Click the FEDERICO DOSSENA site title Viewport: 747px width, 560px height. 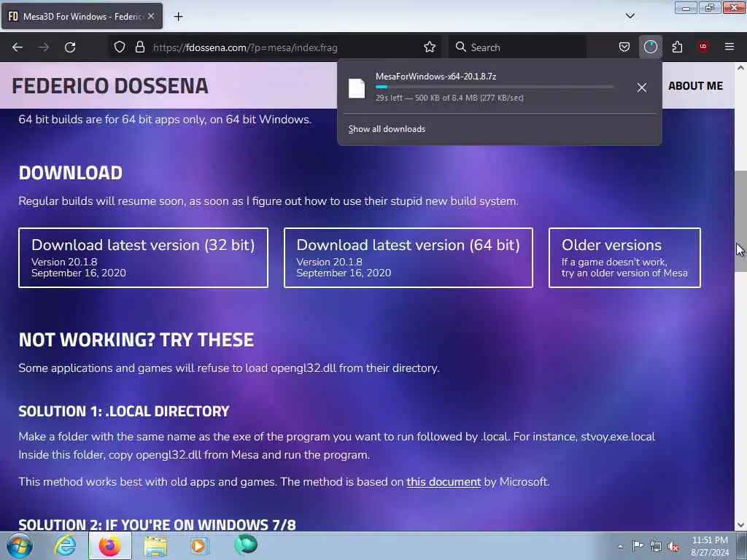110,86
